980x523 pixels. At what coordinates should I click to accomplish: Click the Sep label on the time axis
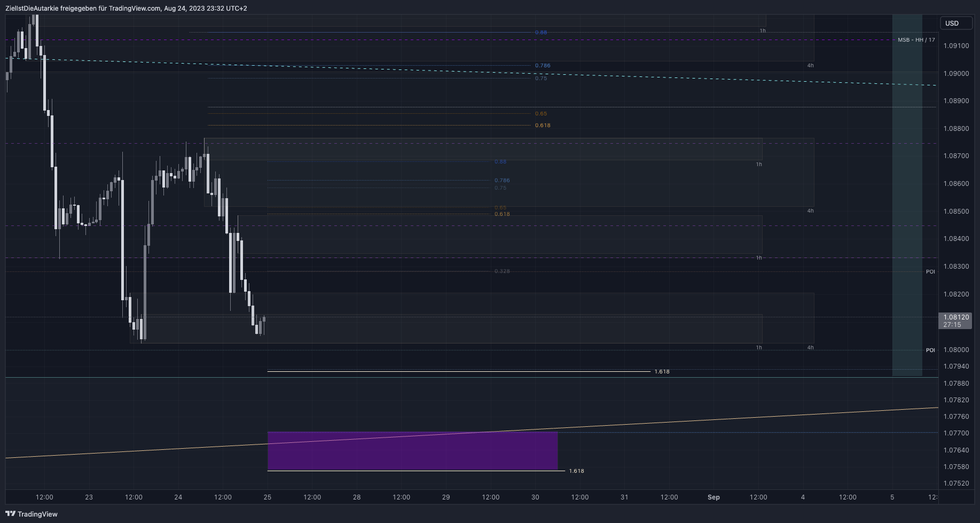(x=714, y=497)
